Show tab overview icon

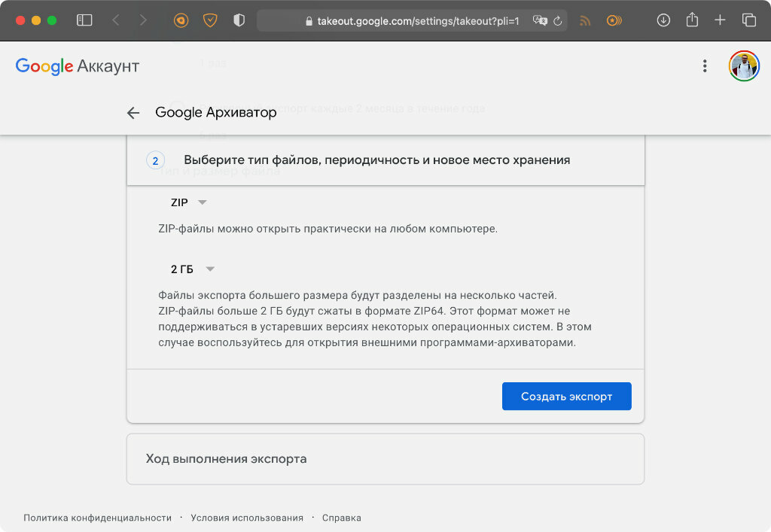point(748,20)
